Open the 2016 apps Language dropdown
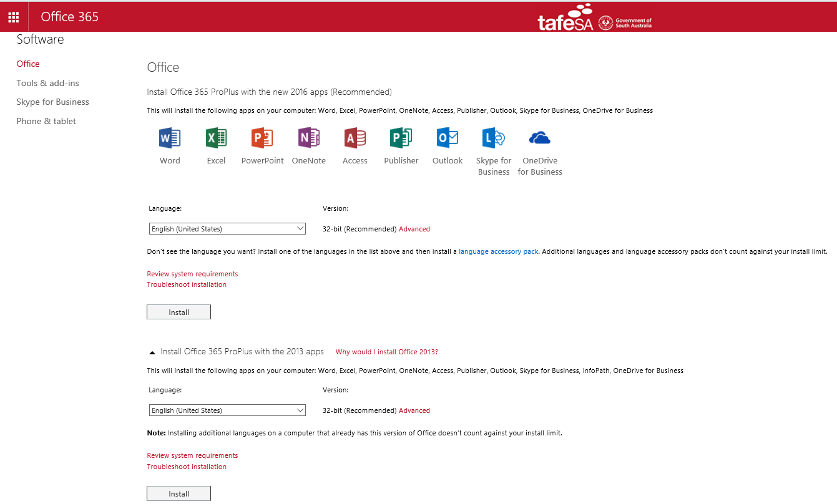The height and width of the screenshot is (504, 837). 227,229
